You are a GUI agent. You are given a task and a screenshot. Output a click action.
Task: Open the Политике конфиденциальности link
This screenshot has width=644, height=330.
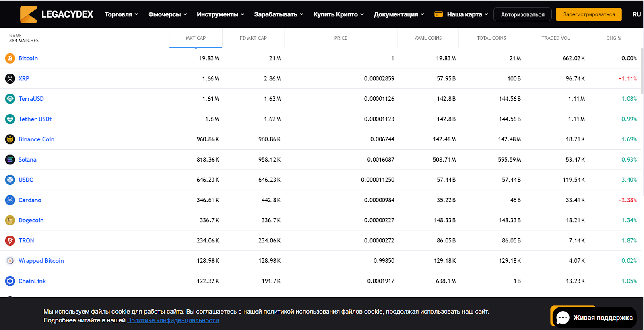click(x=173, y=320)
